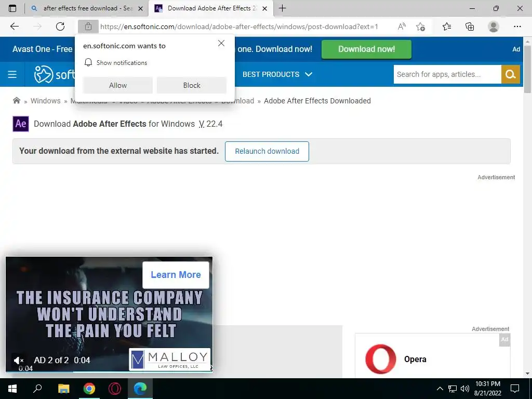Open the Favorites list icon
This screenshot has height=399, width=532.
click(x=447, y=26)
